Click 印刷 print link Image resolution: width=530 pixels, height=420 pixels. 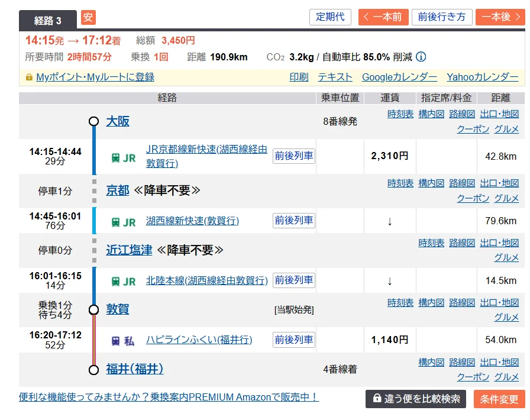299,77
